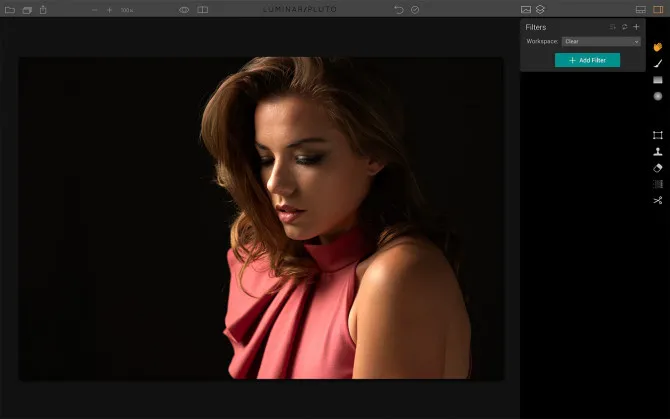Show or hide the bottom presets panel
The image size is (670, 419).
pyautogui.click(x=640, y=10)
